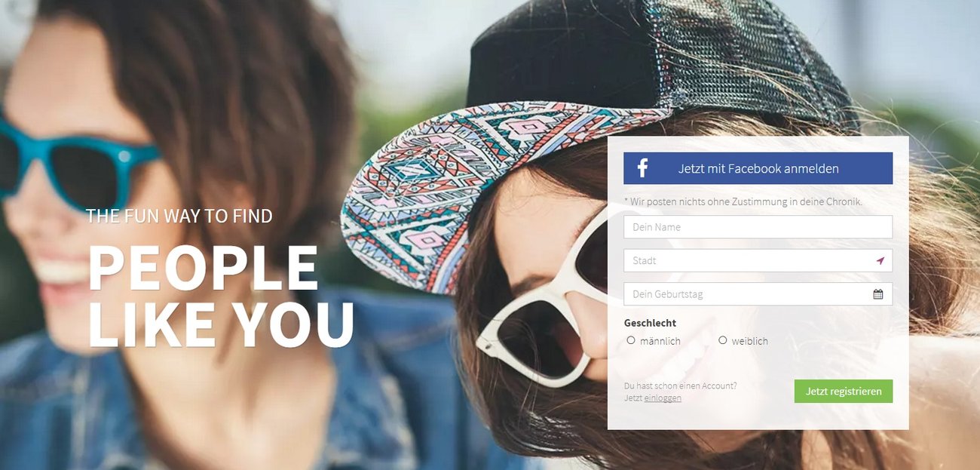Click the 'weiblich' text label
This screenshot has width=980, height=470.
pyautogui.click(x=749, y=341)
